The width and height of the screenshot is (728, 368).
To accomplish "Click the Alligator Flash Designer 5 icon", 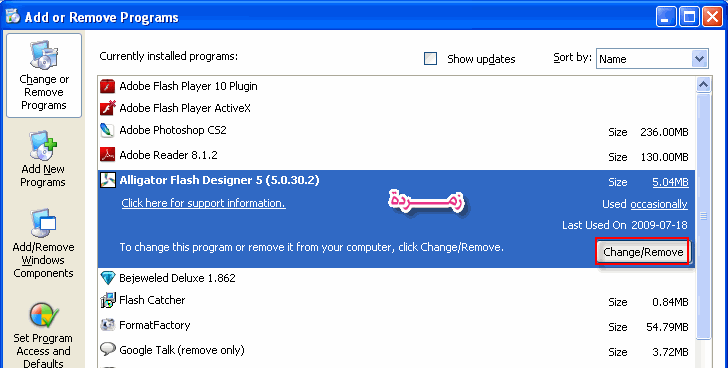I will (x=107, y=180).
